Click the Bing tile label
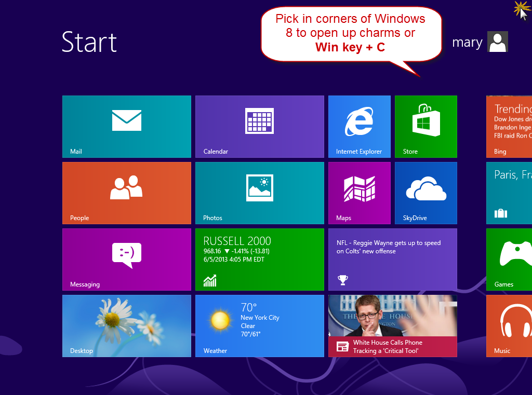This screenshot has height=395, width=532. (500, 152)
